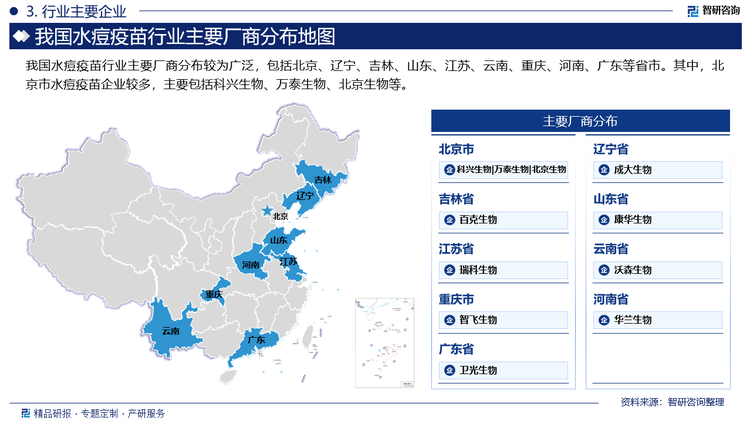
Task: Click the enterprise icon beside 百克生物
Action: point(449,220)
